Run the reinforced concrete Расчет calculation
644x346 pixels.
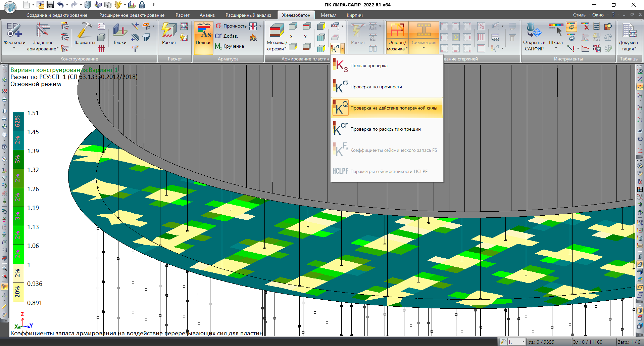[x=169, y=34]
